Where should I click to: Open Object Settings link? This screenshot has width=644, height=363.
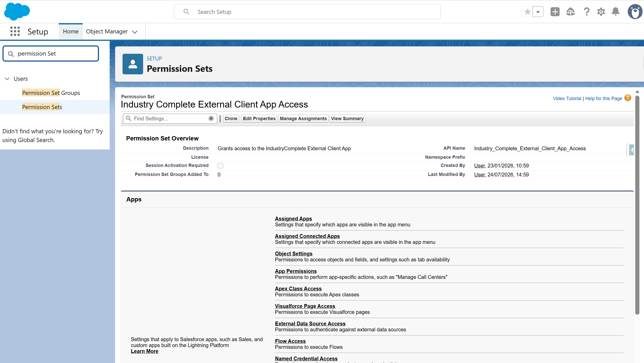(x=294, y=254)
